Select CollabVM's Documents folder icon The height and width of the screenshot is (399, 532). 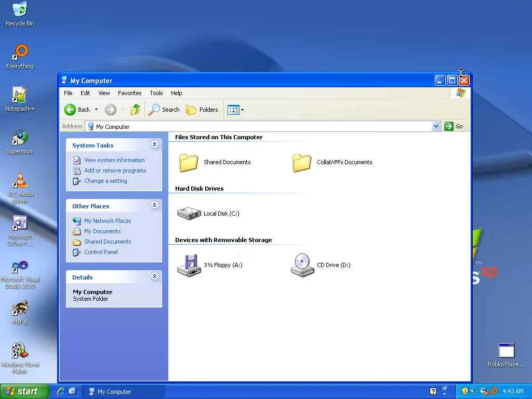coord(301,163)
